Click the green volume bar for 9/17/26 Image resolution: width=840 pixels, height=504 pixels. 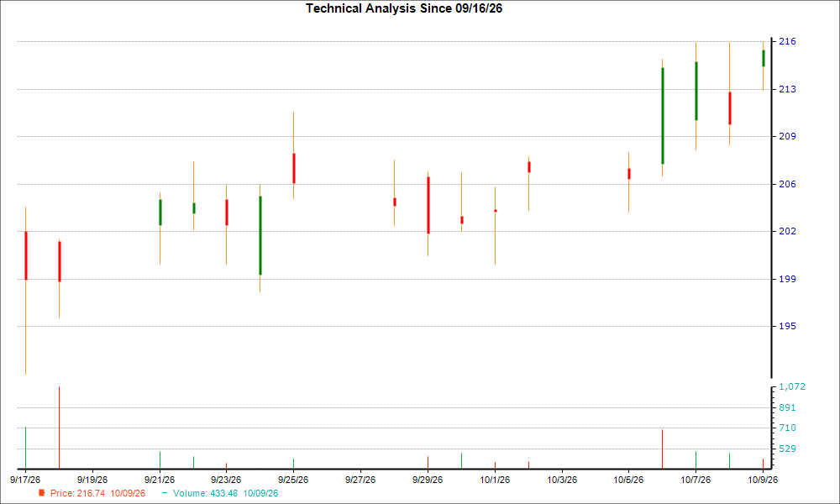[x=26, y=448]
